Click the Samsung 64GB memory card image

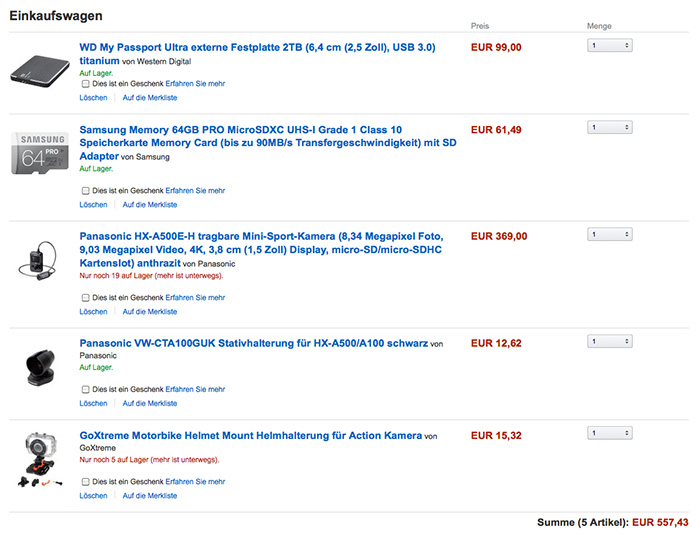(x=40, y=154)
